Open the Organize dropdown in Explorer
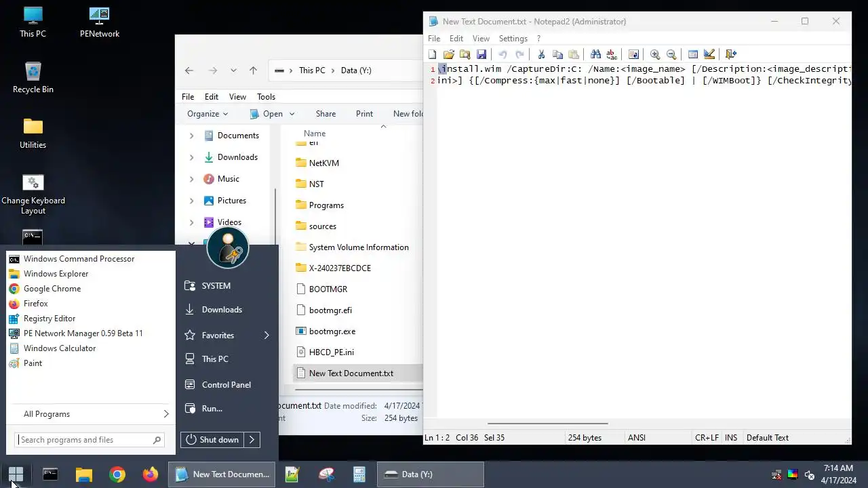868x488 pixels. click(x=208, y=114)
